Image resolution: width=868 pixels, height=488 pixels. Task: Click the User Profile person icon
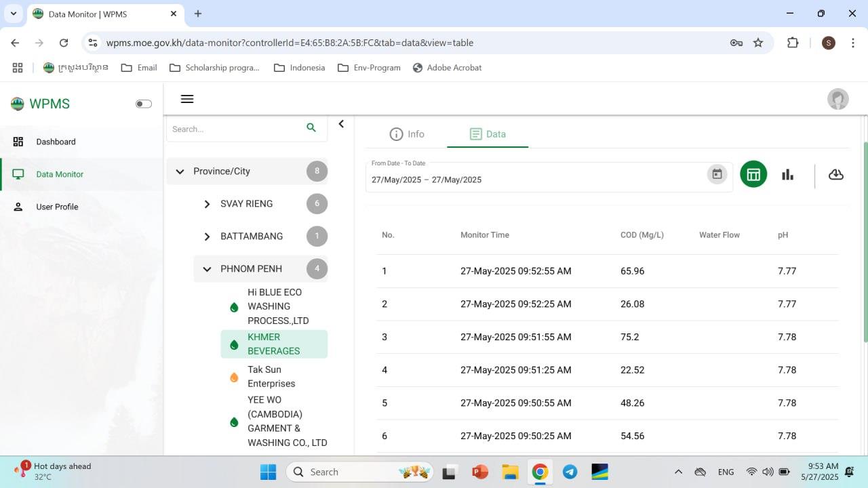pyautogui.click(x=18, y=207)
